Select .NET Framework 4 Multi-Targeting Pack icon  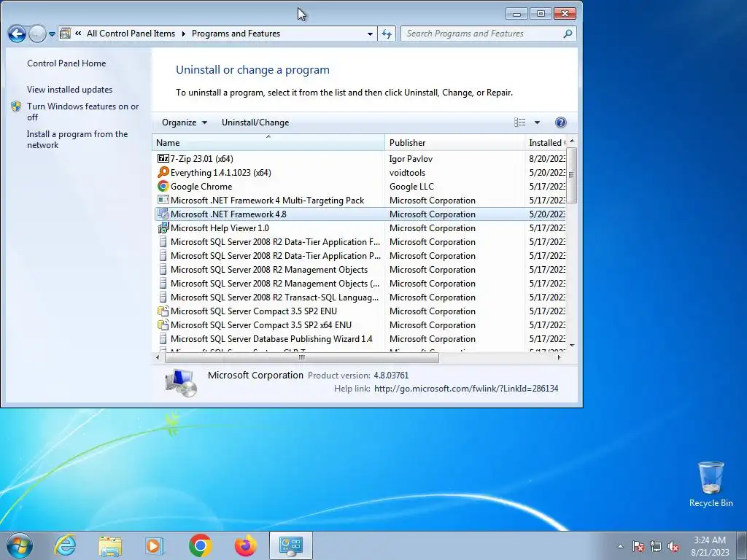(x=163, y=200)
